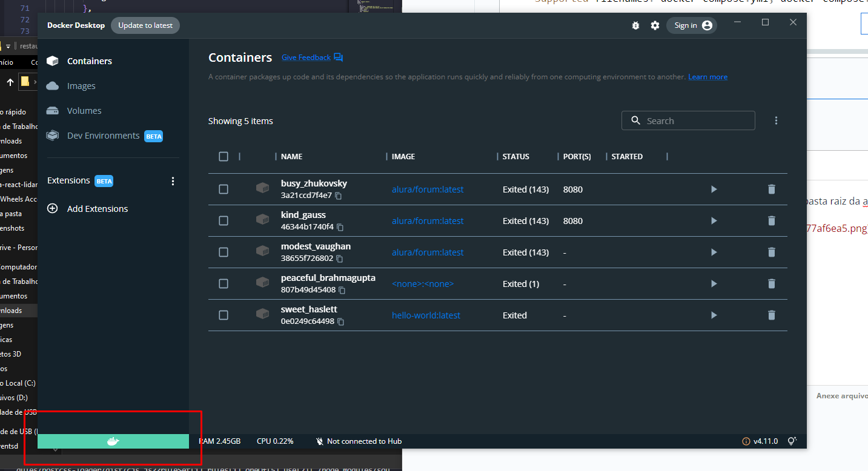Click the modest_vaughan container name

point(316,246)
